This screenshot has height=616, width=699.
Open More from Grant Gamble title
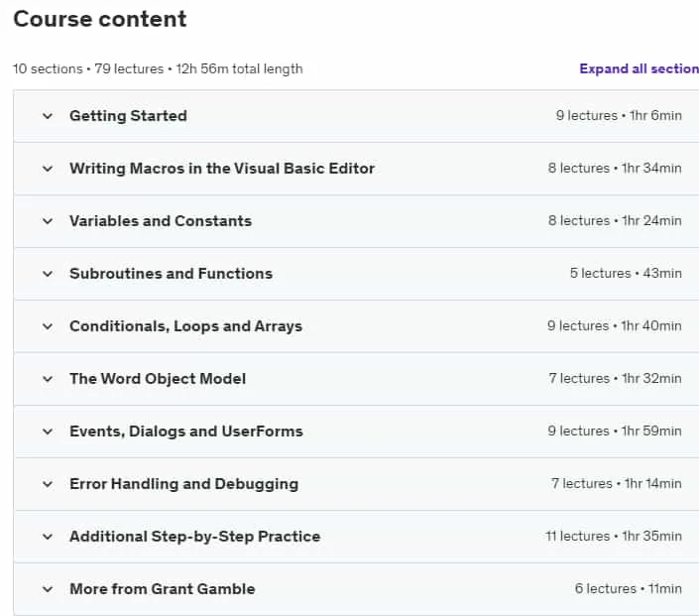click(163, 589)
